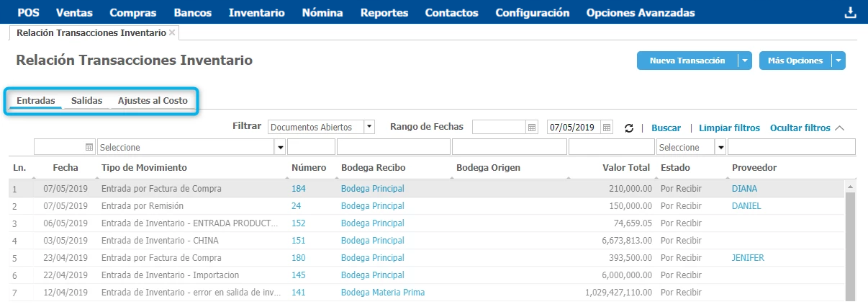Viewport: 868px width, 307px height.
Task: Collapse filters with the chevron-up icon
Action: point(839,128)
